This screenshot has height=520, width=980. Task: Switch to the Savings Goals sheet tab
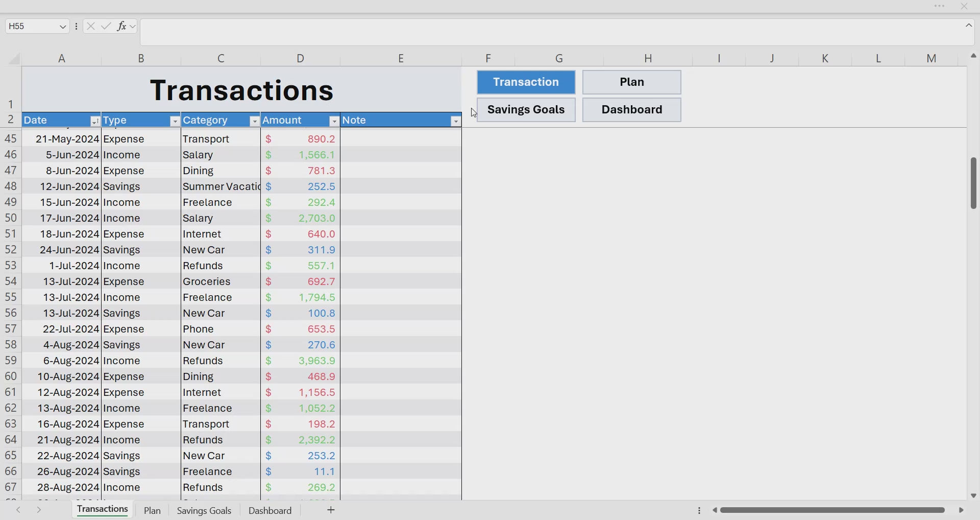click(x=204, y=510)
